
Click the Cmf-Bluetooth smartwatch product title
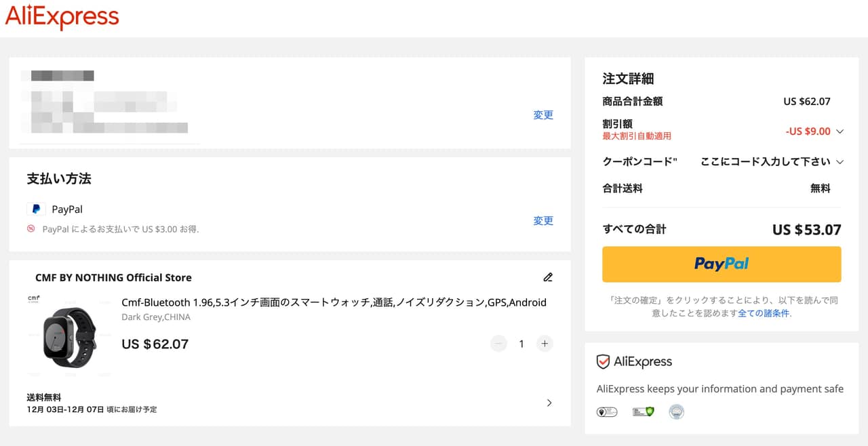click(334, 302)
